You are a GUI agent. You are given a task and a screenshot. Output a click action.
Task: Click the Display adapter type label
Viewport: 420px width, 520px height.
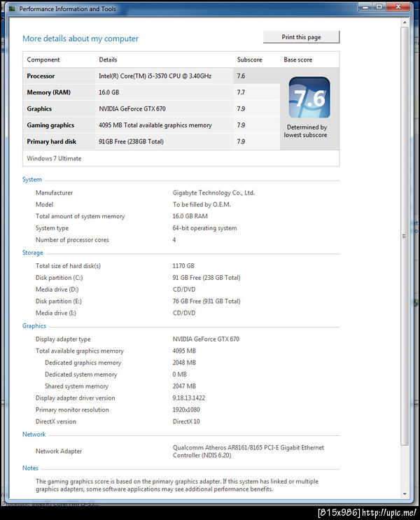63,339
